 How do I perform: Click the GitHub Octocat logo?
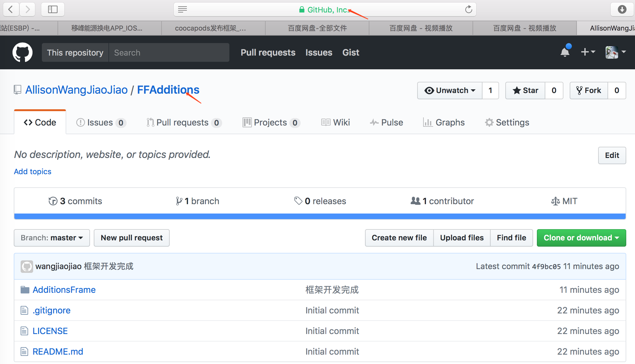[22, 52]
